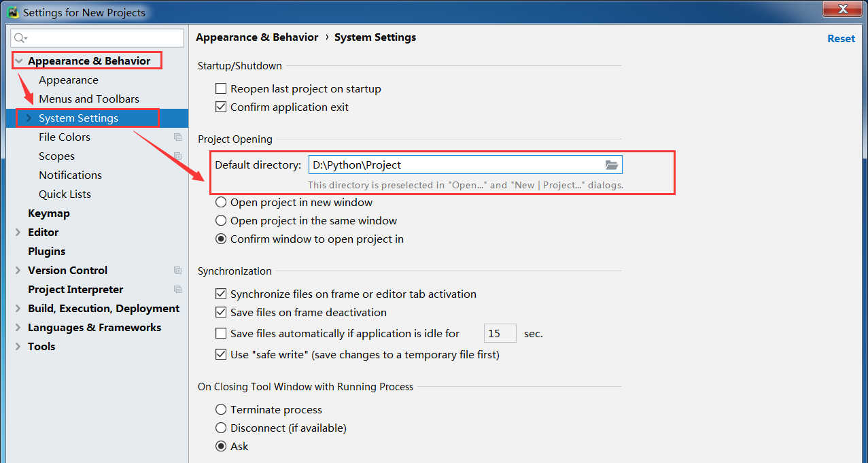Open the Keymap settings page

49,213
